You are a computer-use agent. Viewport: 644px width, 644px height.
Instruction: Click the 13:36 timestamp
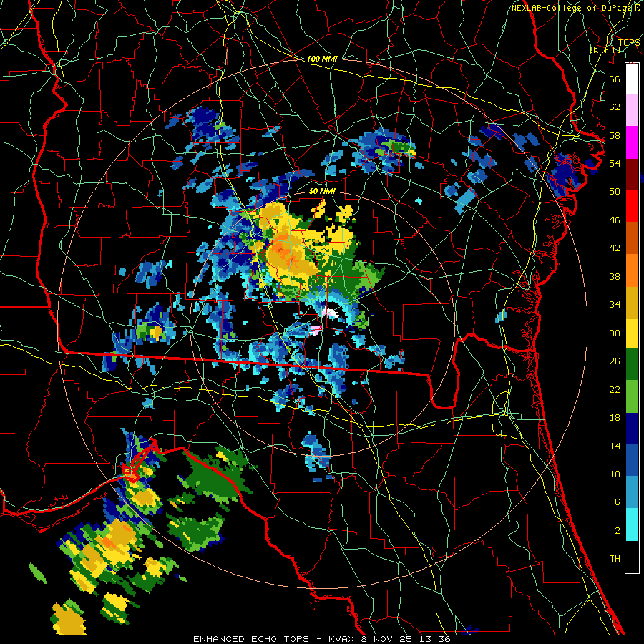coord(435,639)
